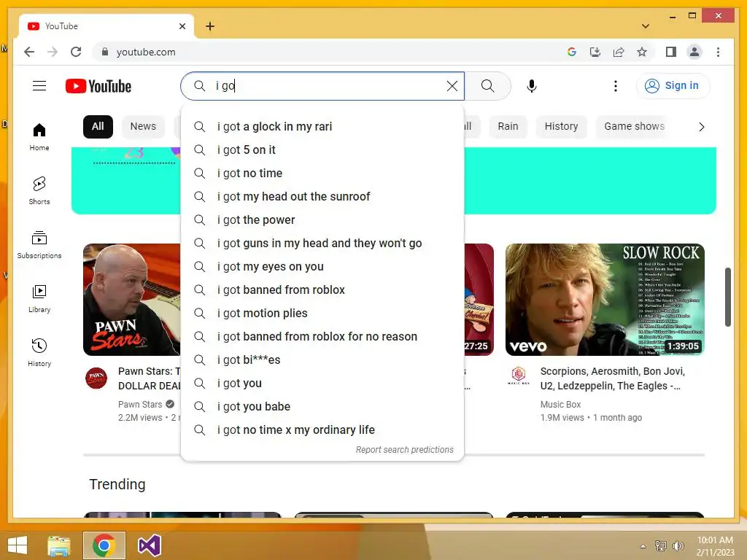The height and width of the screenshot is (560, 747).
Task: Choose suggestion 'i got banned from roblox for no reason'
Action: [x=322, y=337]
